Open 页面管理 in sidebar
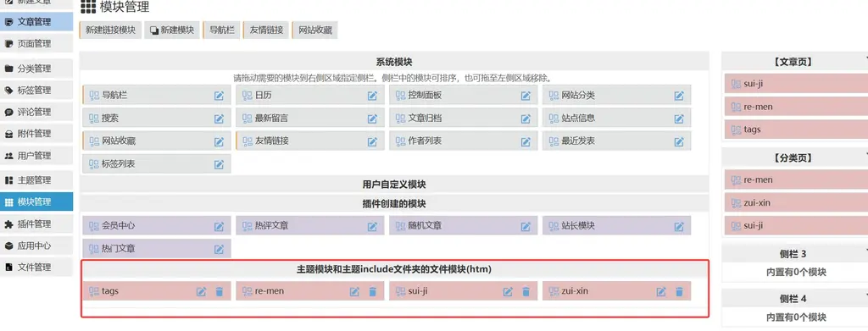 click(x=36, y=44)
